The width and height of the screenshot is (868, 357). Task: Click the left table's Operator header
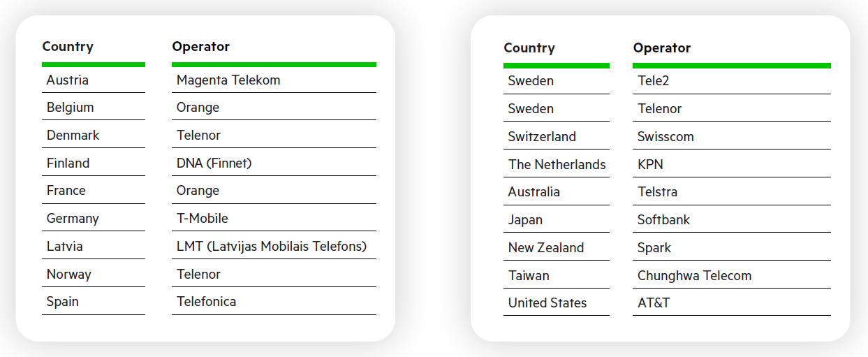pyautogui.click(x=201, y=47)
